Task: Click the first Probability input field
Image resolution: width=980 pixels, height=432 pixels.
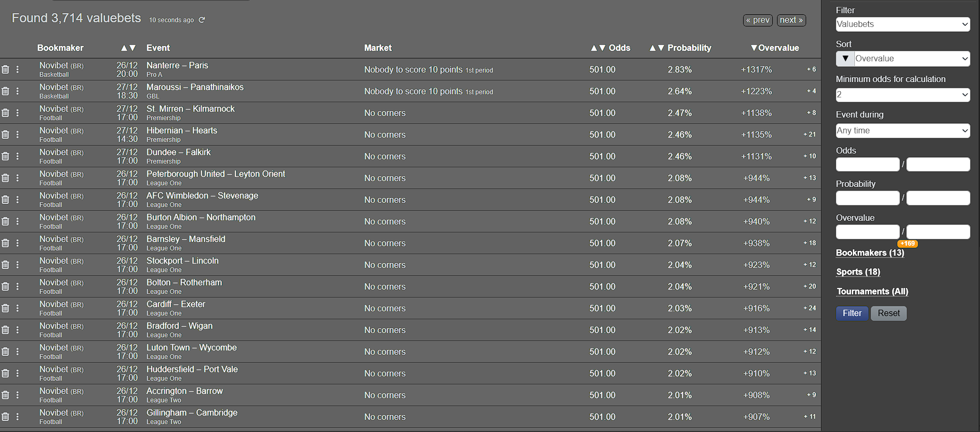Action: click(x=867, y=197)
